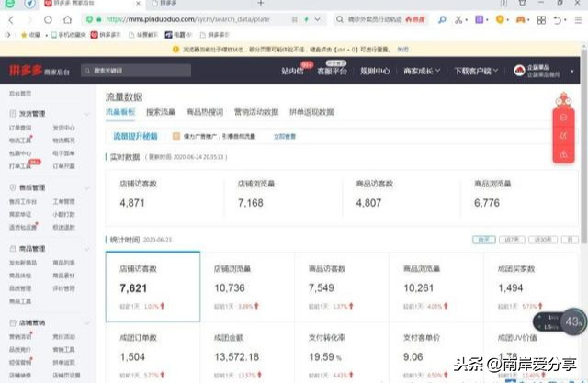This screenshot has height=383, width=588.
Task: Switch to the 营销活动数据 tab
Action: (256, 112)
